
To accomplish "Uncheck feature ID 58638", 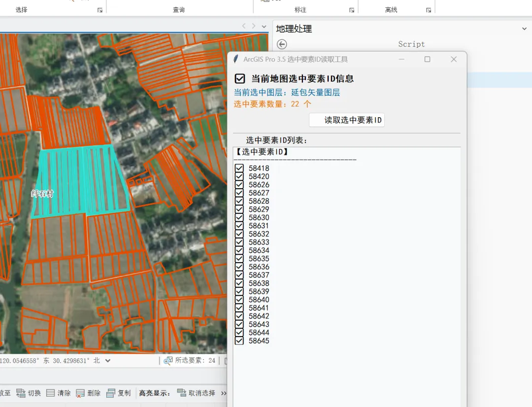I will click(239, 283).
